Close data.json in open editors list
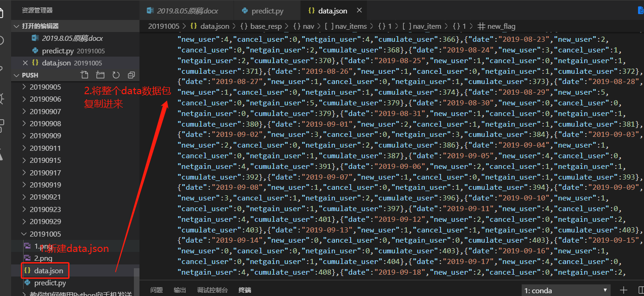 tap(25, 63)
